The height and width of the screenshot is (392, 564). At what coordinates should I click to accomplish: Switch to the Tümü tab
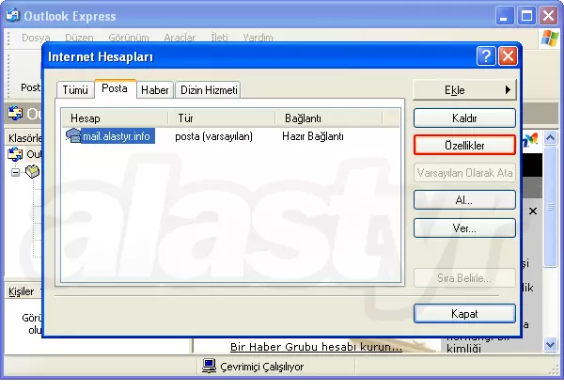pyautogui.click(x=75, y=89)
